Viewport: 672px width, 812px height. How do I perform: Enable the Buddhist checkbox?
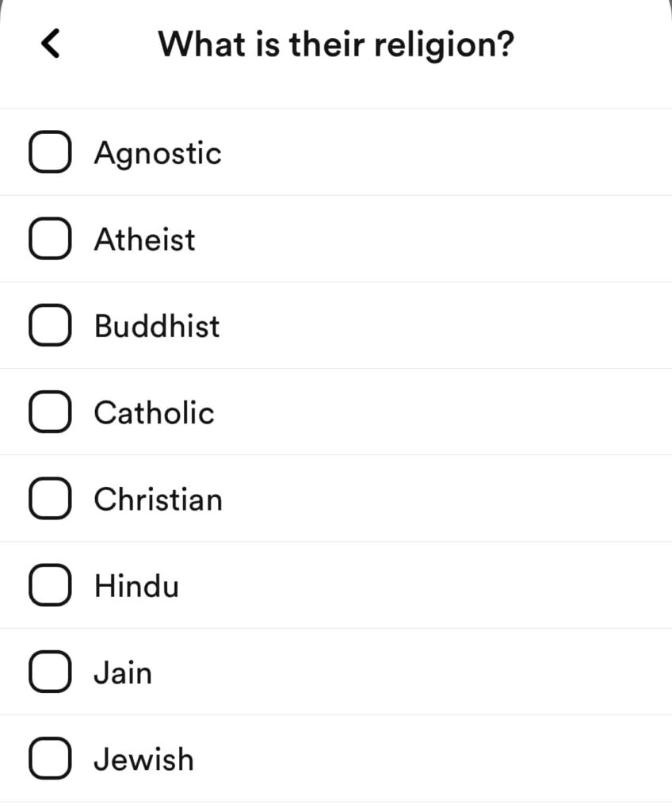coord(51,326)
